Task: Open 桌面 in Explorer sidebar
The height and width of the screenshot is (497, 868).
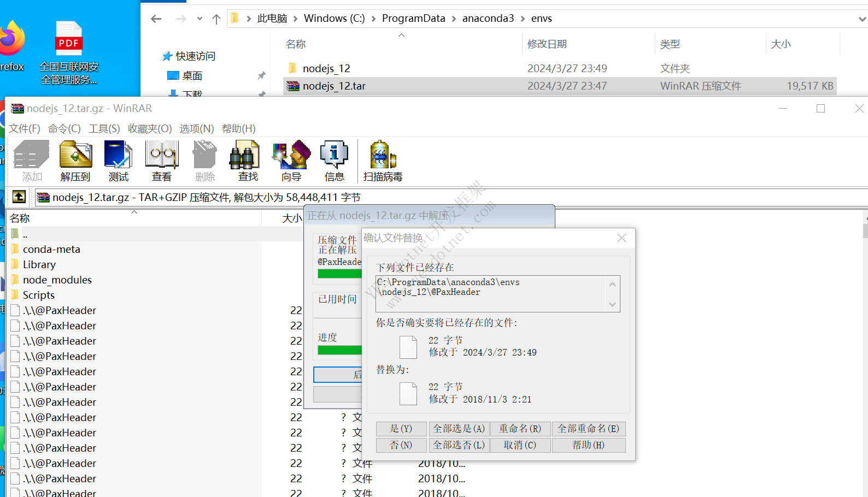Action: [x=192, y=75]
